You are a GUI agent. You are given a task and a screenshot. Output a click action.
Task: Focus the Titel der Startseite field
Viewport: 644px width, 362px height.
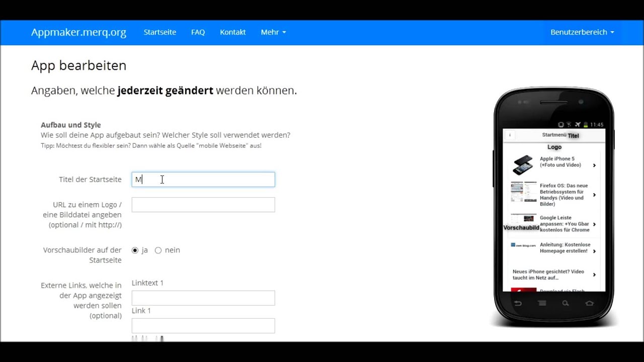pyautogui.click(x=203, y=179)
